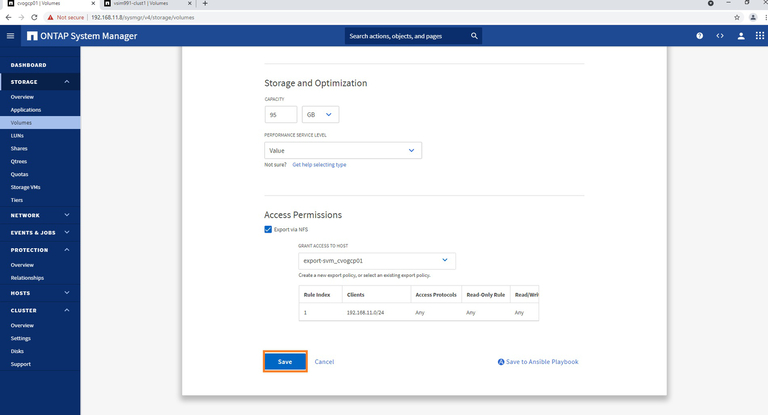Collapse the Storage section in sidebar
The image size is (768, 415).
point(66,81)
